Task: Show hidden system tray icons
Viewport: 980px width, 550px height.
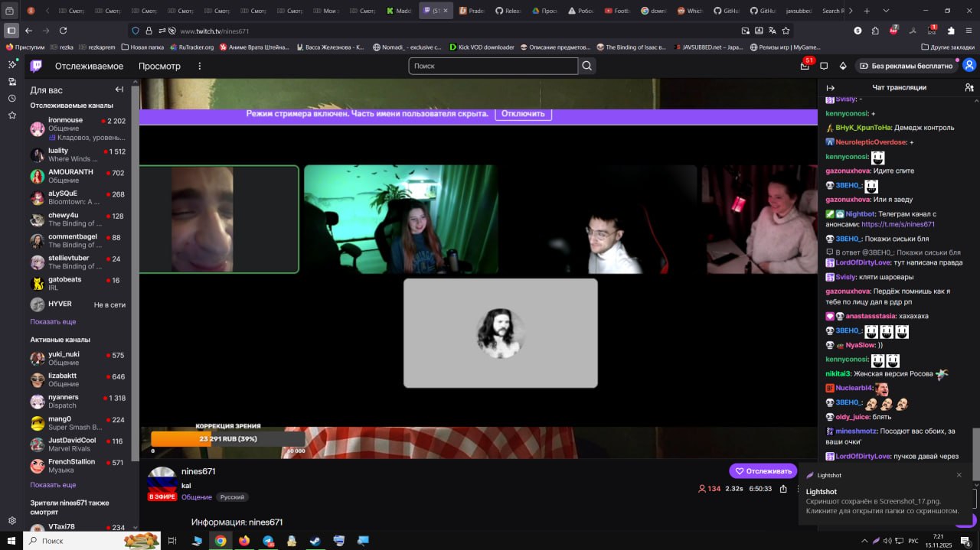Action: 865,541
